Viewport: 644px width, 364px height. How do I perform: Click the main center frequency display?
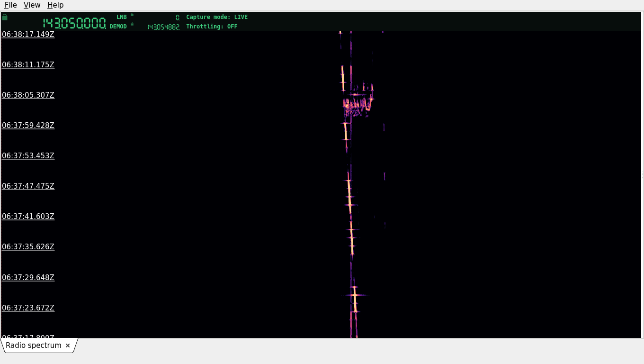[74, 23]
